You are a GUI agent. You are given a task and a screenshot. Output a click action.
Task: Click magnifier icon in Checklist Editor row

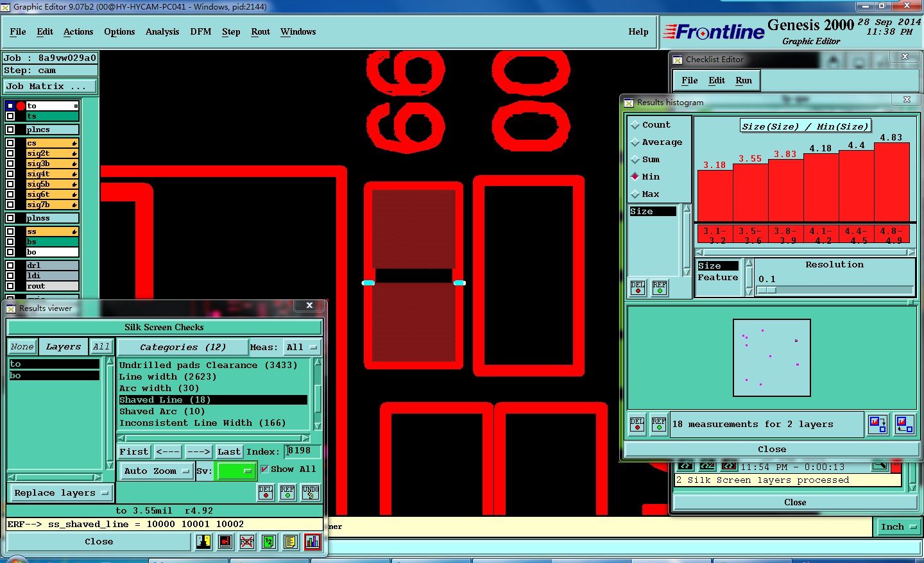click(x=880, y=466)
